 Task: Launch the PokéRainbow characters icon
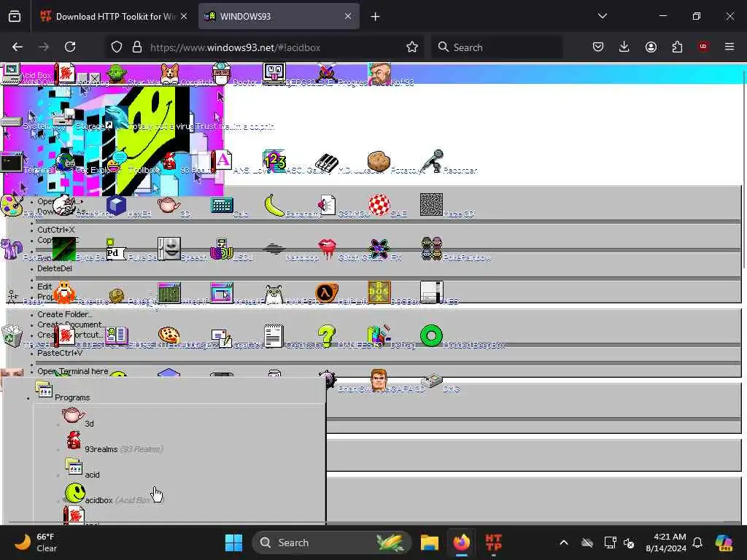pos(432,249)
